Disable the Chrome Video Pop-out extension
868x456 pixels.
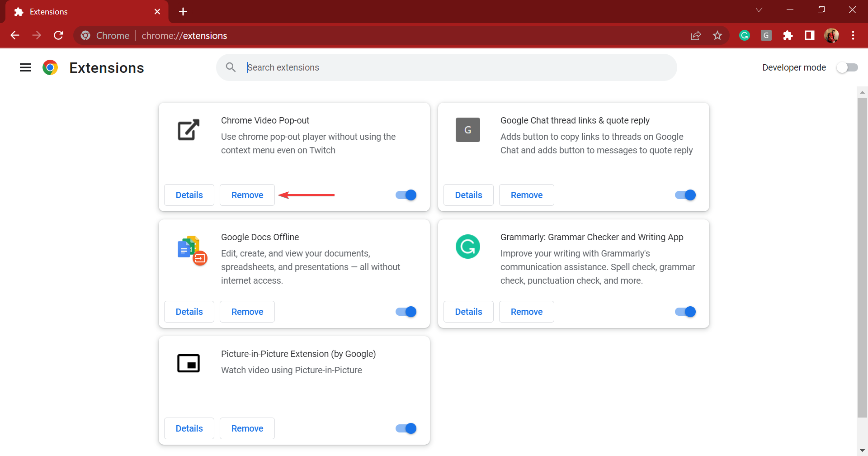click(406, 195)
